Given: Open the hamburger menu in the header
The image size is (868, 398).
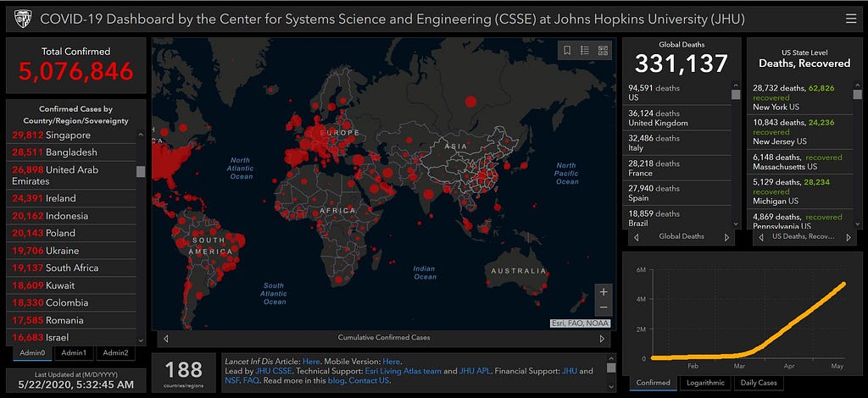Looking at the screenshot, I should 851,19.
